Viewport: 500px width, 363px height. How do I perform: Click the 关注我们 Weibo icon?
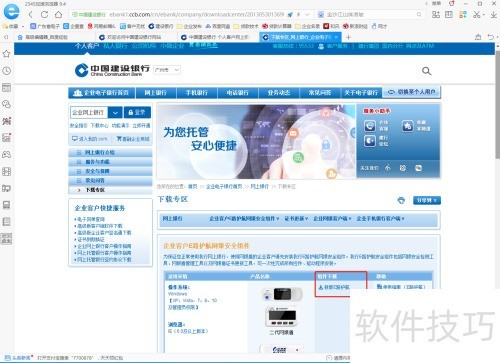coord(403,168)
